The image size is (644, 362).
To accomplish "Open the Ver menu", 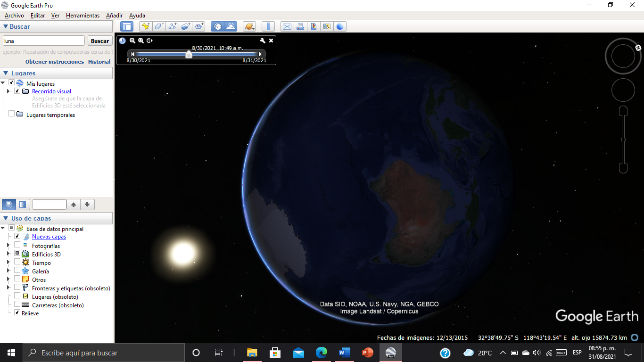I will 55,16.
